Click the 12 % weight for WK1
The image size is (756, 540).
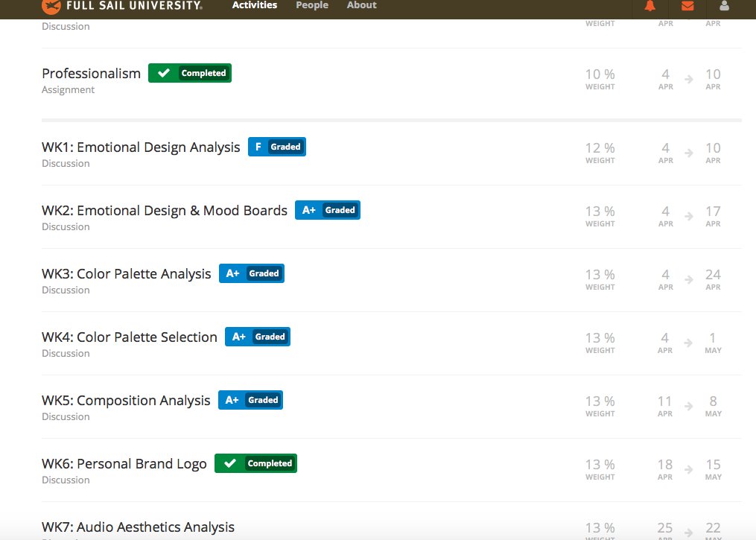(600, 153)
